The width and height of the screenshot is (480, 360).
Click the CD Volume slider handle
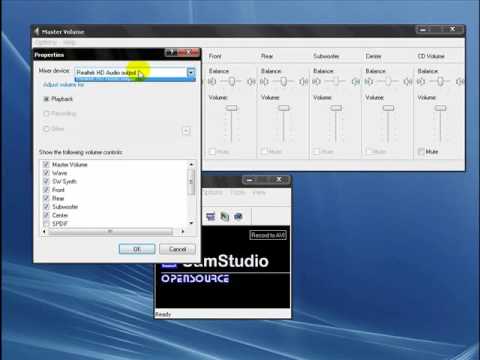pyautogui.click(x=441, y=108)
